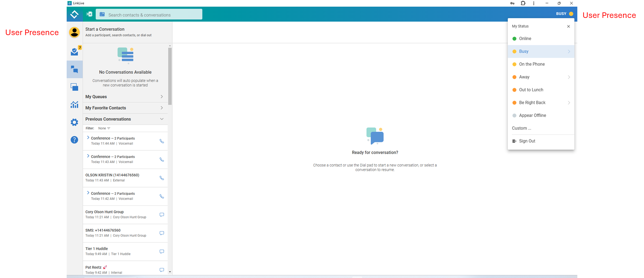The height and width of the screenshot is (278, 644).
Task: Open the Filter None dropdown
Action: tap(104, 128)
